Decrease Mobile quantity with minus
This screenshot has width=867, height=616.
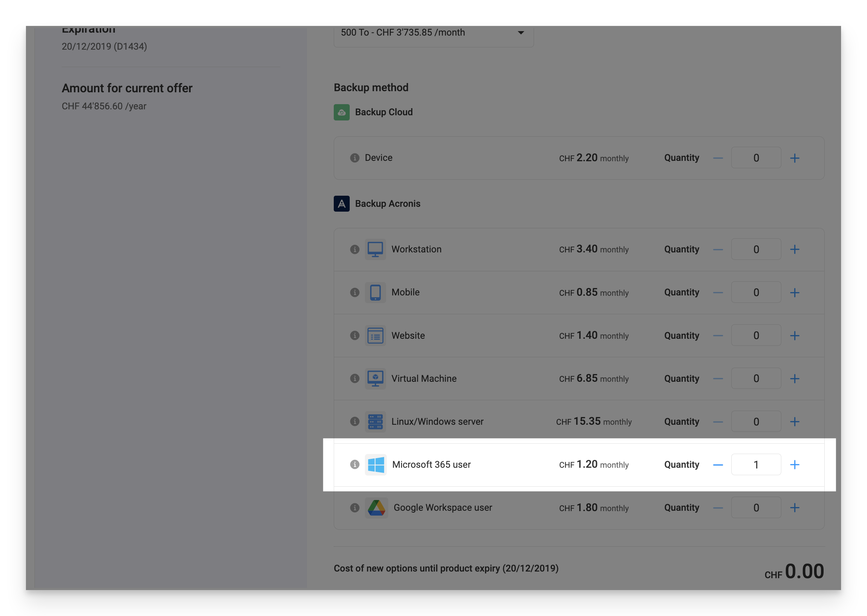(x=718, y=292)
